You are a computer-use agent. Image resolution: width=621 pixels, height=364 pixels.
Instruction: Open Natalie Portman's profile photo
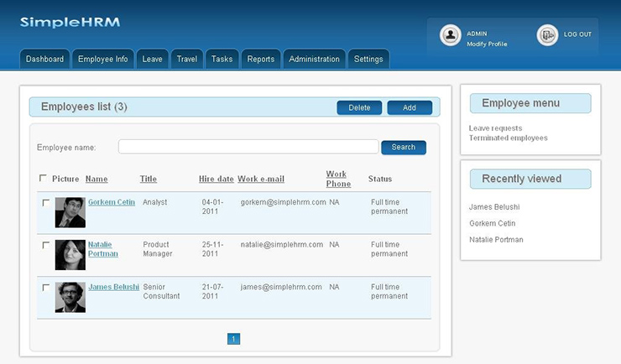(70, 255)
